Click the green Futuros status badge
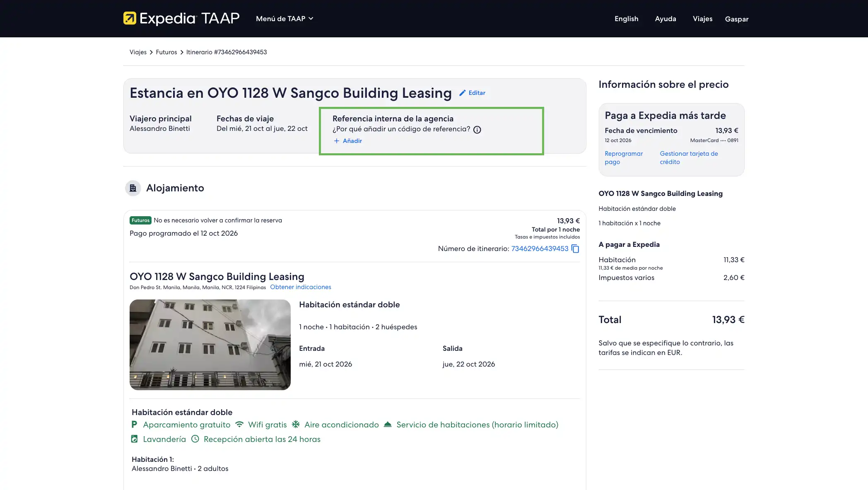The width and height of the screenshot is (868, 490). (141, 220)
